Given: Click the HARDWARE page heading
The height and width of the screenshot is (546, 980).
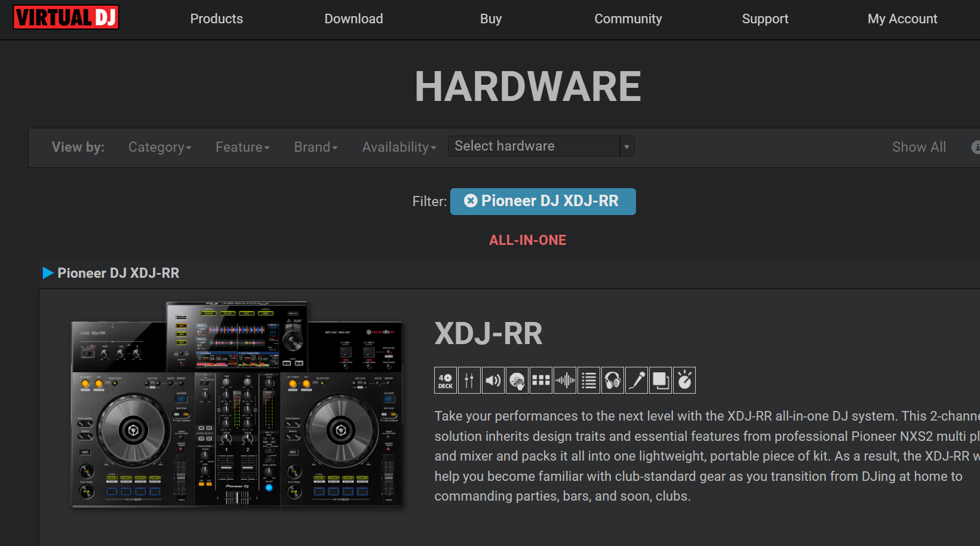Looking at the screenshot, I should point(528,87).
